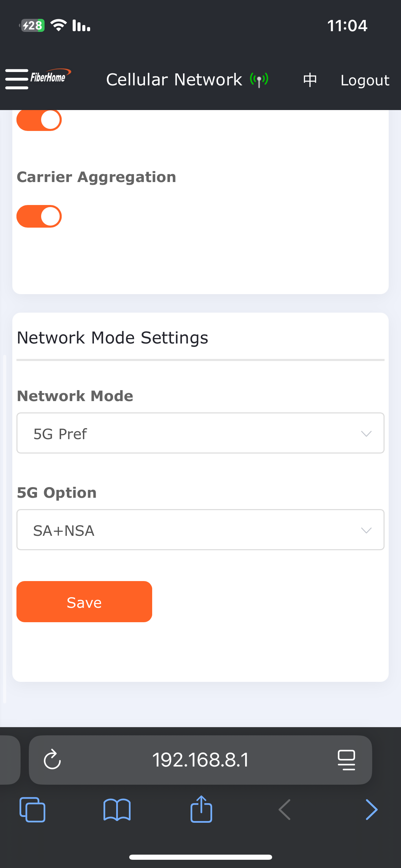401x868 pixels.
Task: Log out of the router
Action: pyautogui.click(x=365, y=80)
